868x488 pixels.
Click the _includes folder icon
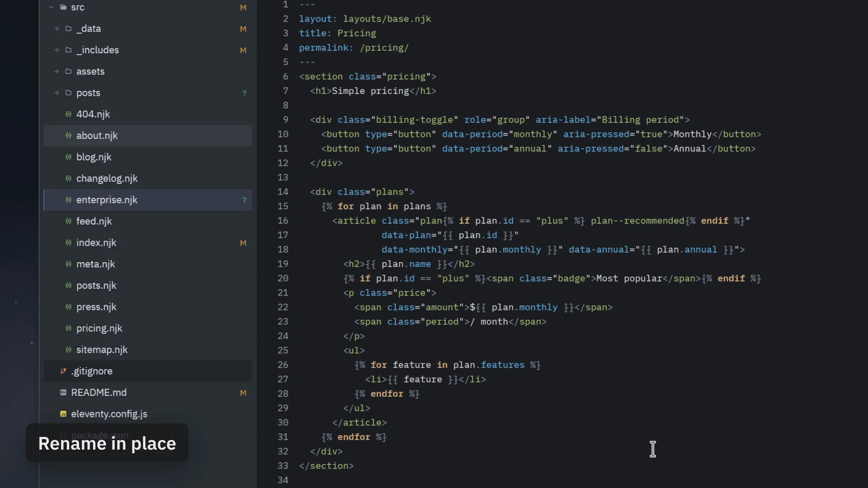point(69,50)
